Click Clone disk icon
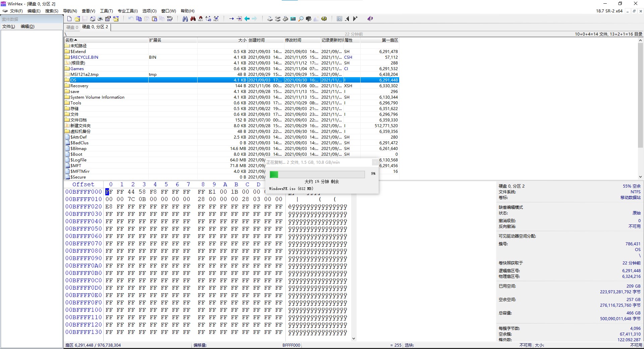The image size is (644, 349). [x=278, y=19]
